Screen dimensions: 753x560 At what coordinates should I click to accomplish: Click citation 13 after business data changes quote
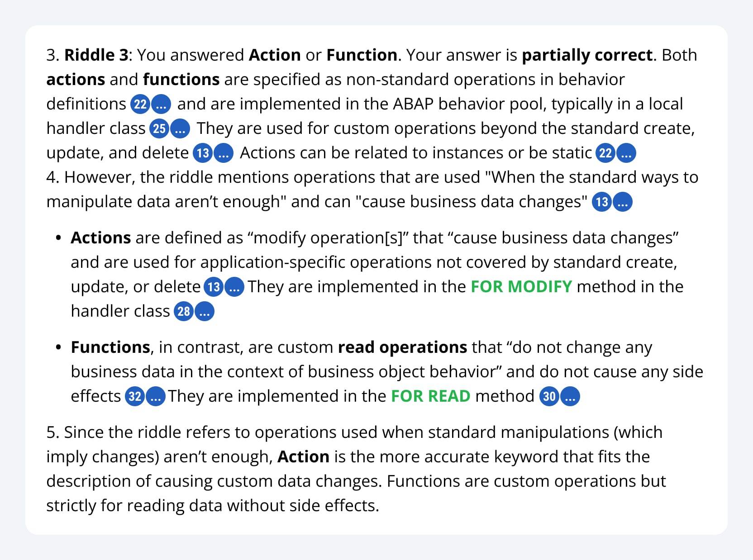coord(602,202)
